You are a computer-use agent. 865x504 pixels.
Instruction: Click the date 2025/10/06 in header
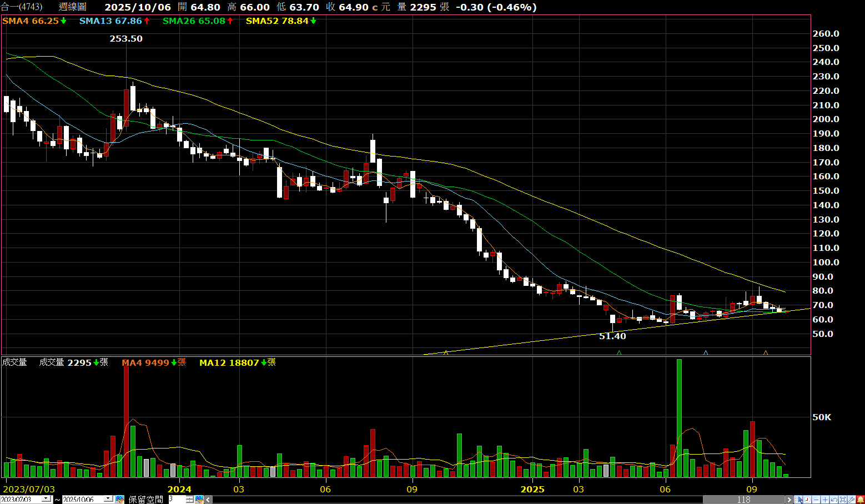138,7
